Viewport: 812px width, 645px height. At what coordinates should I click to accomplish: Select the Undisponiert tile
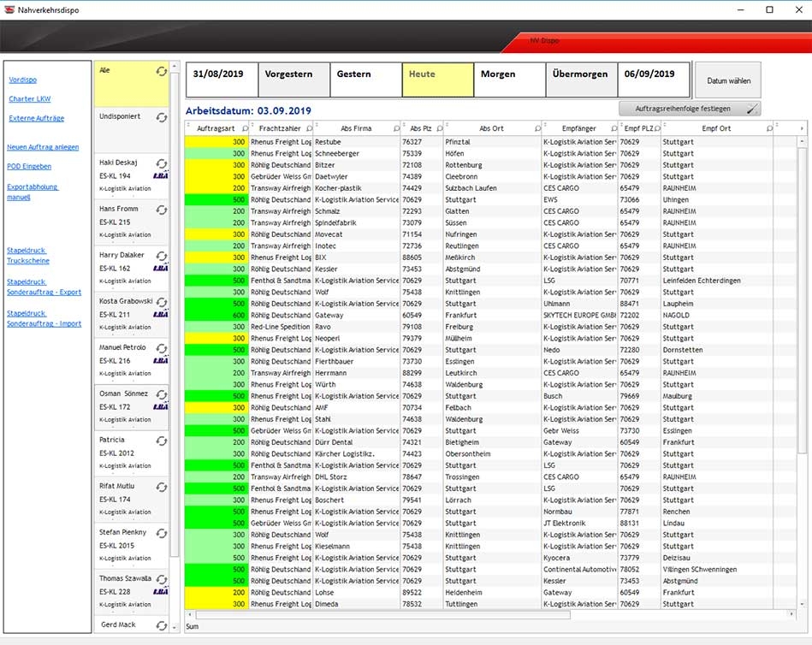tap(132, 130)
